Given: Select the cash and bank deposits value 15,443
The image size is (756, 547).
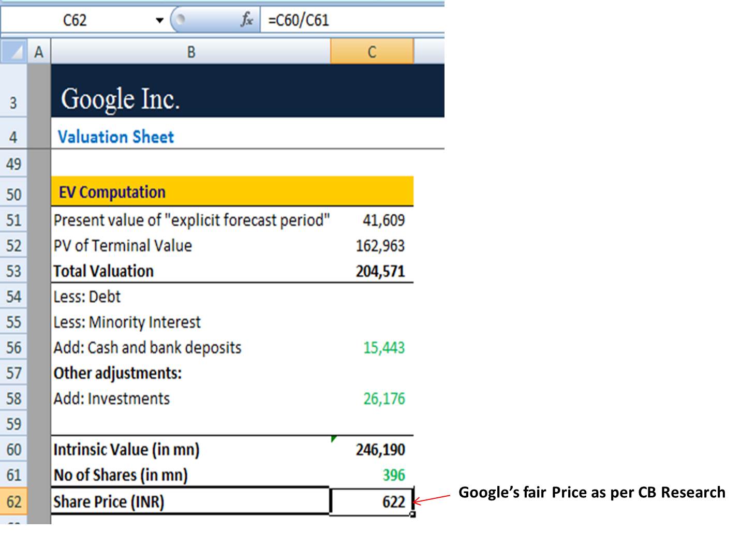Looking at the screenshot, I should coord(383,348).
